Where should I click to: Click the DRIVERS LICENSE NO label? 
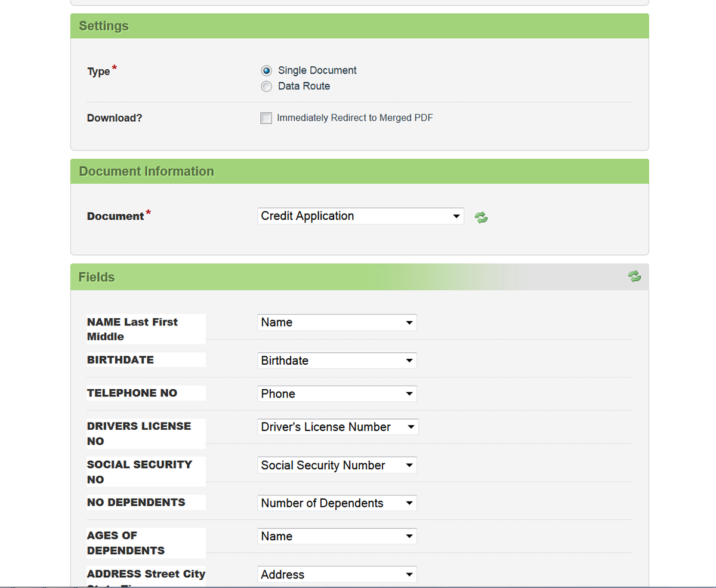click(x=139, y=433)
